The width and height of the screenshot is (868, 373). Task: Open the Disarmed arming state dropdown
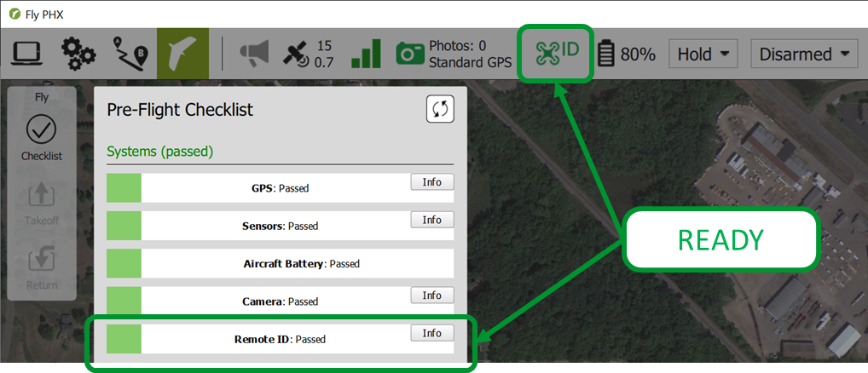804,55
